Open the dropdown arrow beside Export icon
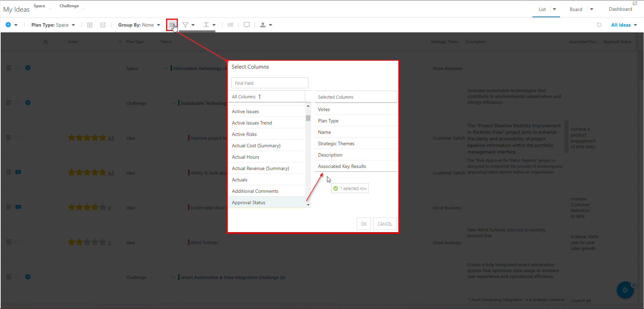 pyautogui.click(x=270, y=25)
